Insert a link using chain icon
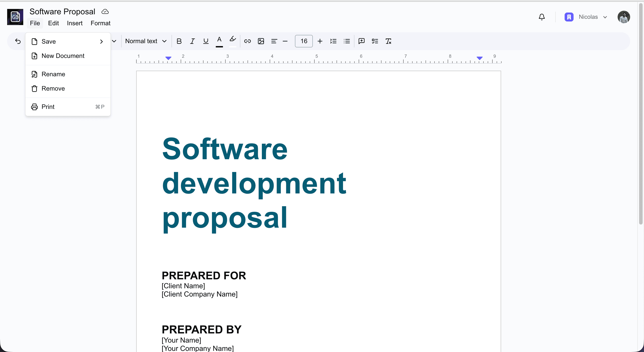The width and height of the screenshot is (644, 352). pyautogui.click(x=247, y=41)
